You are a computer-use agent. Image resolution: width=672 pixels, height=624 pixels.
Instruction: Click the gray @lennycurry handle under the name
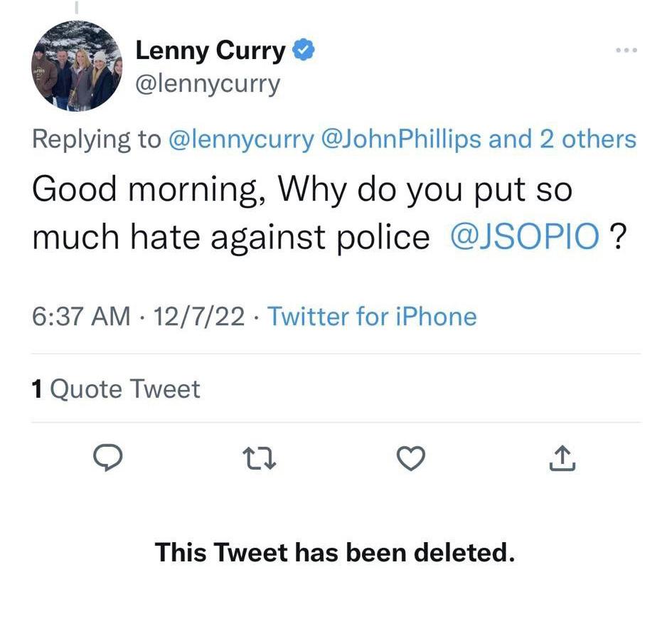pos(208,84)
